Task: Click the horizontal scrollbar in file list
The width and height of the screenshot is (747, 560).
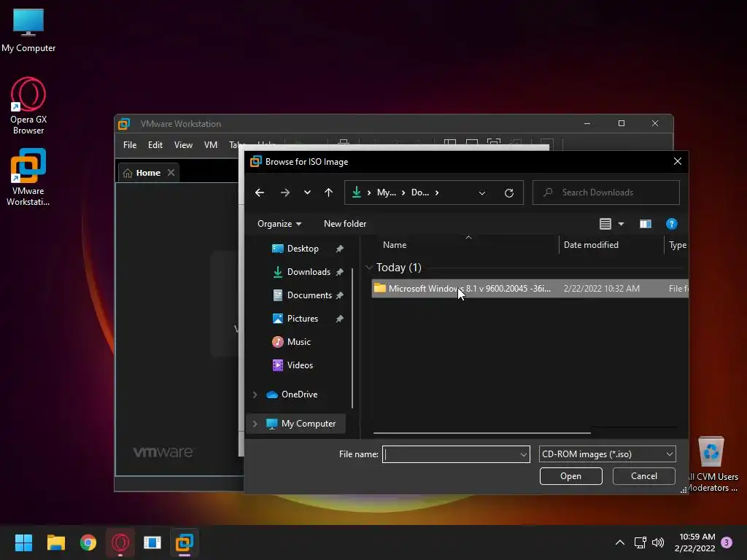Action: 481,433
